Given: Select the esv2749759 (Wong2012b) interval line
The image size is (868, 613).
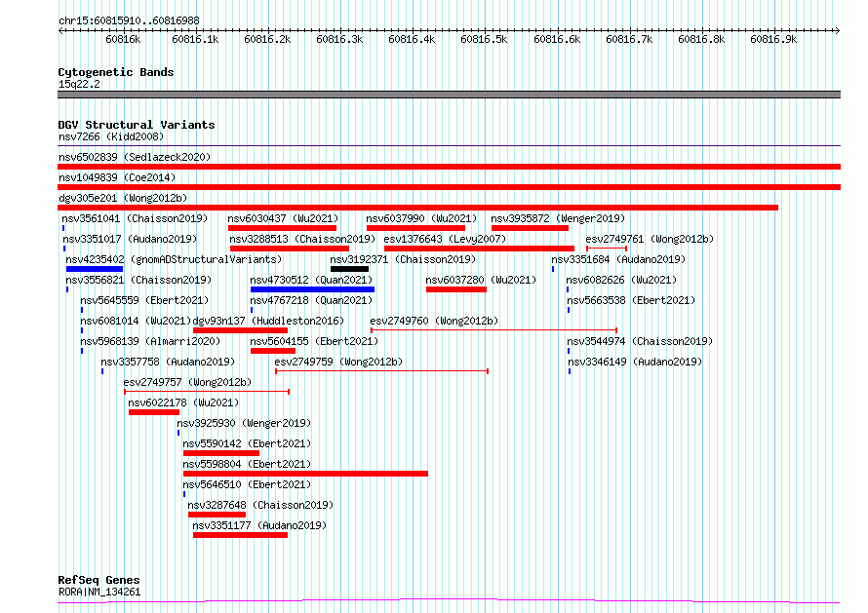Looking at the screenshot, I should click(382, 371).
